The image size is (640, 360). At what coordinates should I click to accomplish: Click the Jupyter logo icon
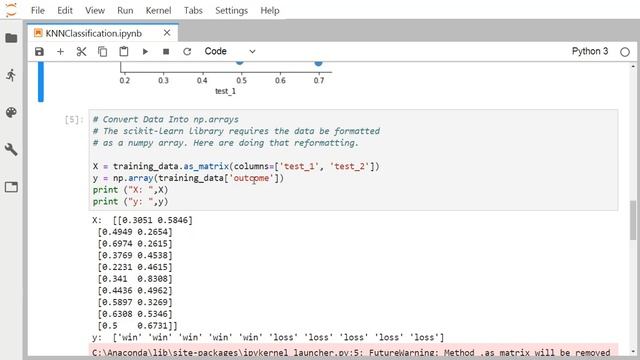11,9
